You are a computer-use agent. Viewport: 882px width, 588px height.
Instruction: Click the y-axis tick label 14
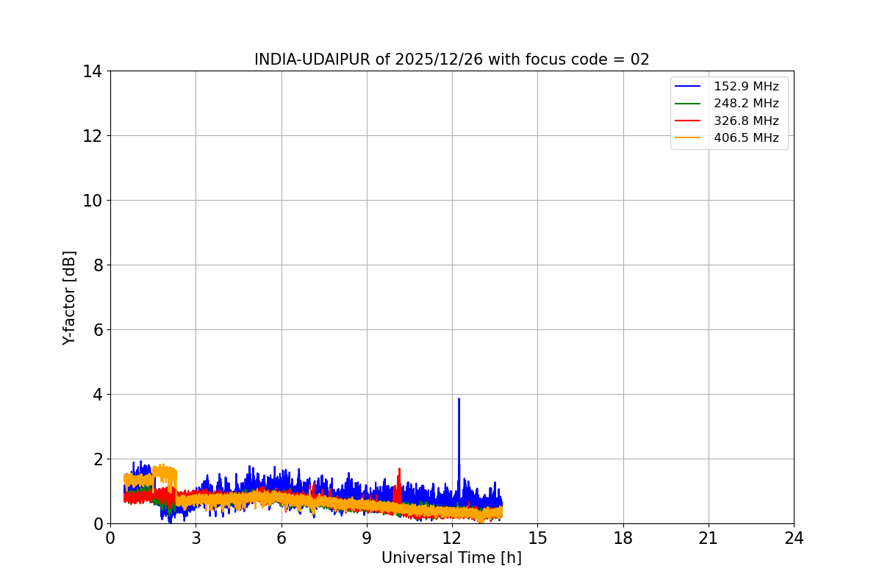click(x=93, y=71)
